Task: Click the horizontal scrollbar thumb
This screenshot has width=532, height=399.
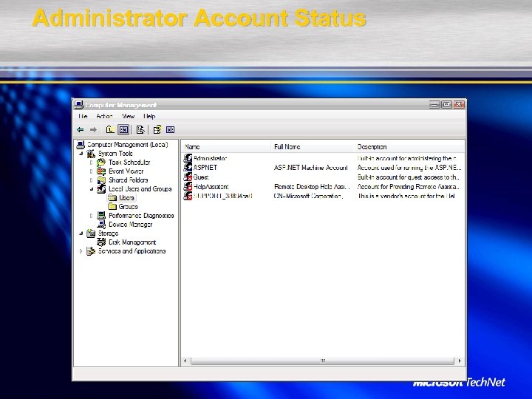Action: [x=322, y=361]
